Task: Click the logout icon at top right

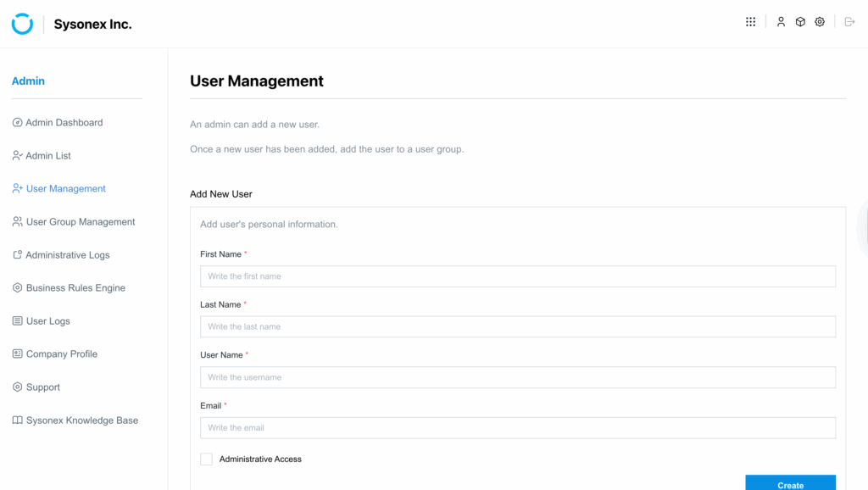Action: [x=849, y=22]
